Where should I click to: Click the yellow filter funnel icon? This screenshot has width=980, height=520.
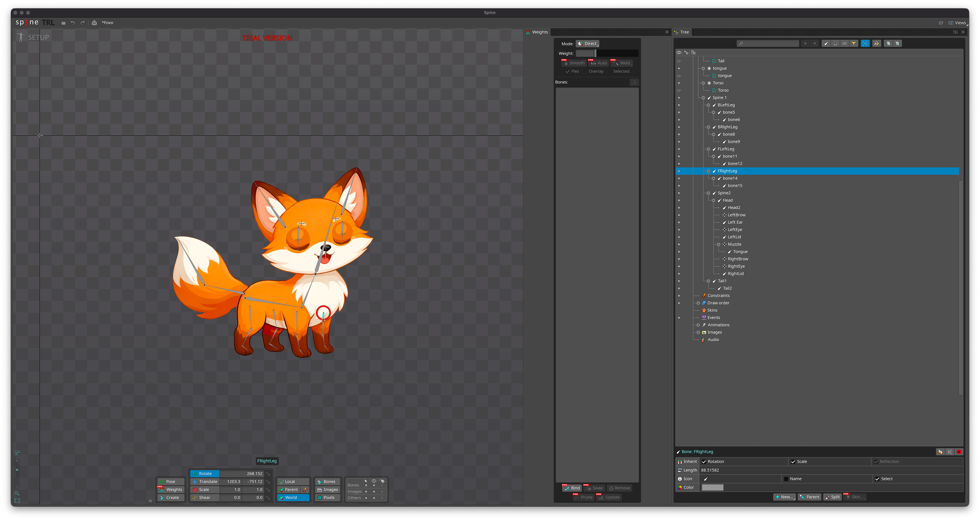pos(854,43)
